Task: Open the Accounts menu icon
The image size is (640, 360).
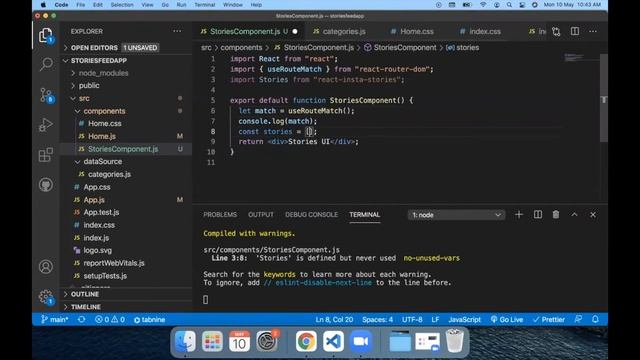Action: tap(46, 267)
